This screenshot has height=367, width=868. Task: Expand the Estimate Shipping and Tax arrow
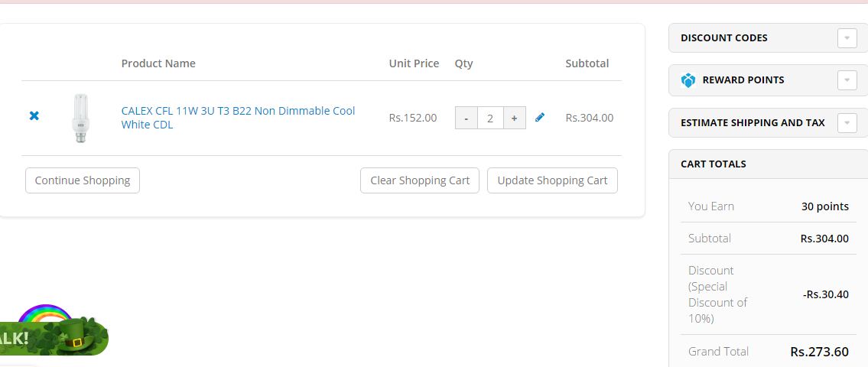pyautogui.click(x=847, y=122)
